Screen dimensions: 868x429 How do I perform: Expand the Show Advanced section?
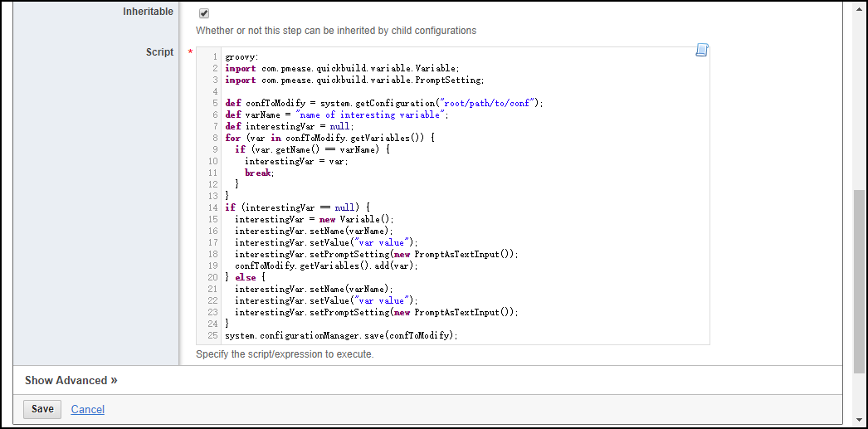[x=71, y=380]
